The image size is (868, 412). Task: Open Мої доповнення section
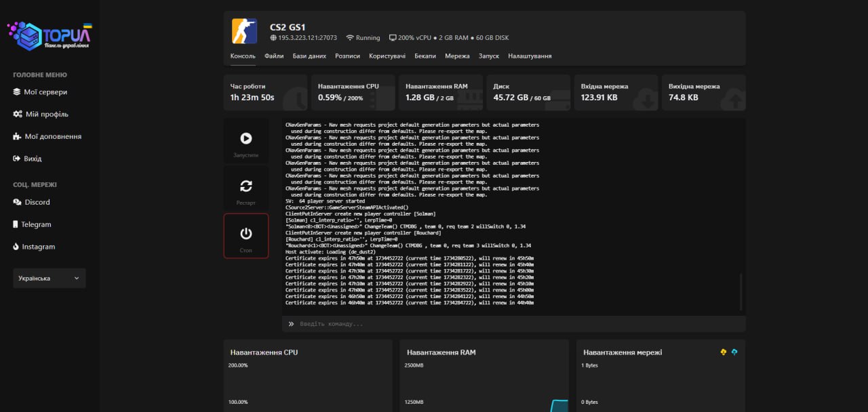click(x=52, y=136)
